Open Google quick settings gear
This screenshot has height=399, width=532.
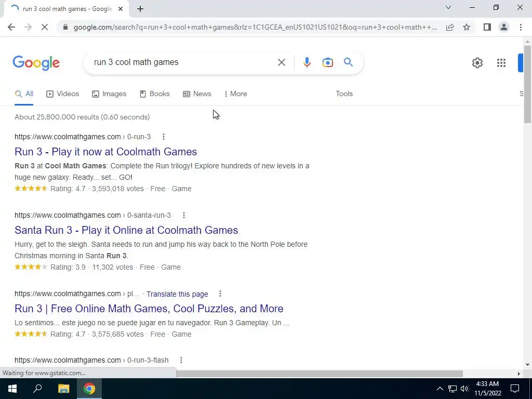pos(477,63)
